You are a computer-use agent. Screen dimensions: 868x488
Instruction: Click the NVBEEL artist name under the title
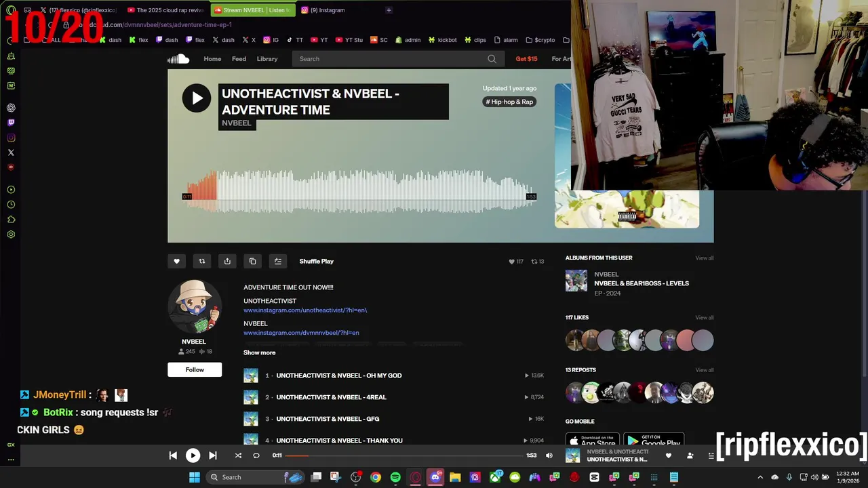click(x=237, y=123)
